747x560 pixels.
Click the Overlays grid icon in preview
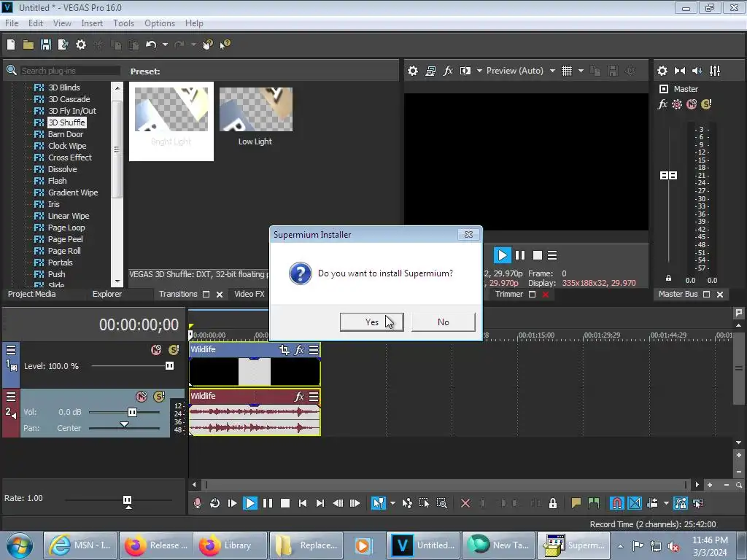coord(566,71)
